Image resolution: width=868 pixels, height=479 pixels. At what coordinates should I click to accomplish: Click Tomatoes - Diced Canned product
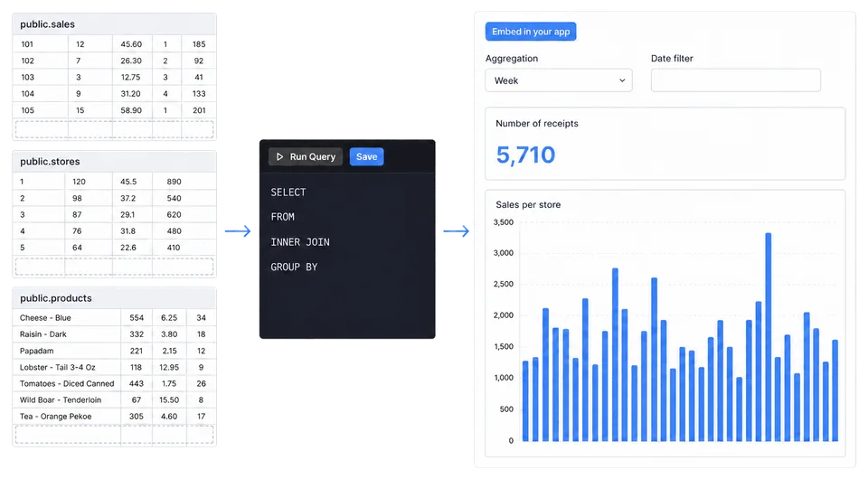pos(67,384)
